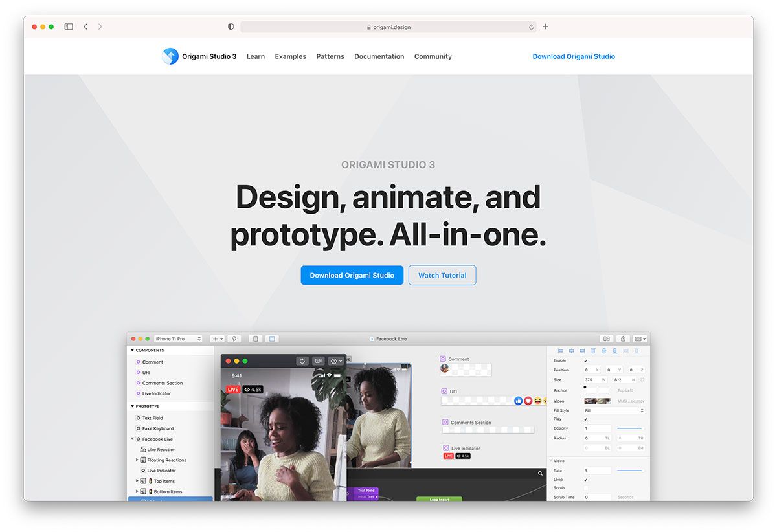Open the viewer gear settings dropdown
Image resolution: width=777 pixels, height=532 pixels.
pos(337,361)
